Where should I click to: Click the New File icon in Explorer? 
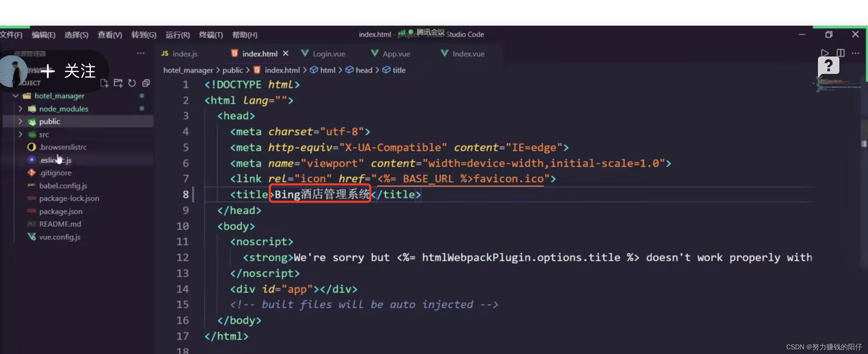(104, 83)
